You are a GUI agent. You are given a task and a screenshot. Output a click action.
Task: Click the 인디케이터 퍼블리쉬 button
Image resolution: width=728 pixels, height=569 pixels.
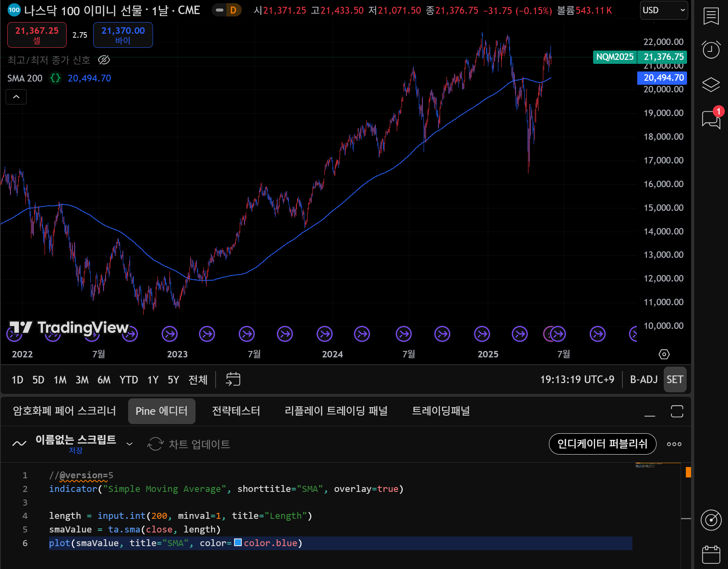(x=602, y=444)
